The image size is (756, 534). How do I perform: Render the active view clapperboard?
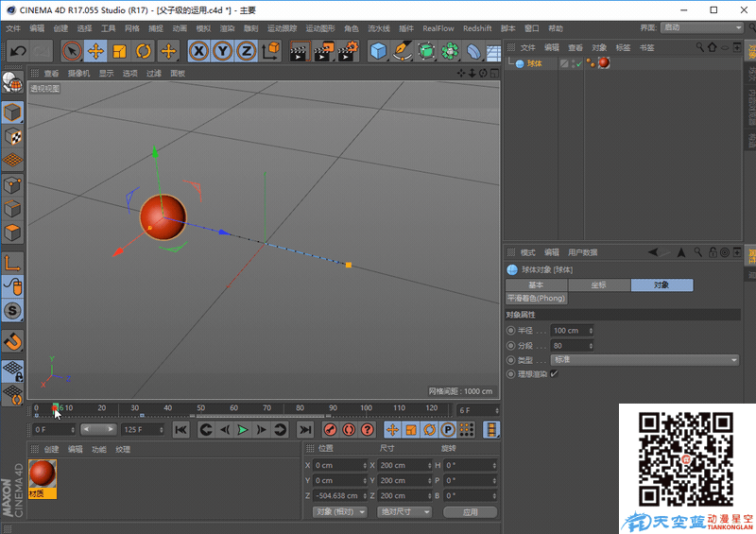[x=300, y=51]
